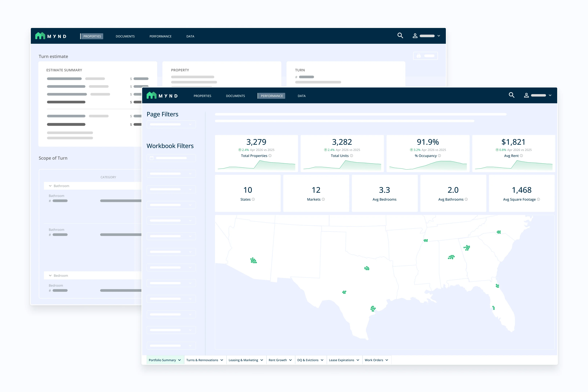Click the Mynd logo in the Performance window
This screenshot has height=392, width=588.
[162, 95]
